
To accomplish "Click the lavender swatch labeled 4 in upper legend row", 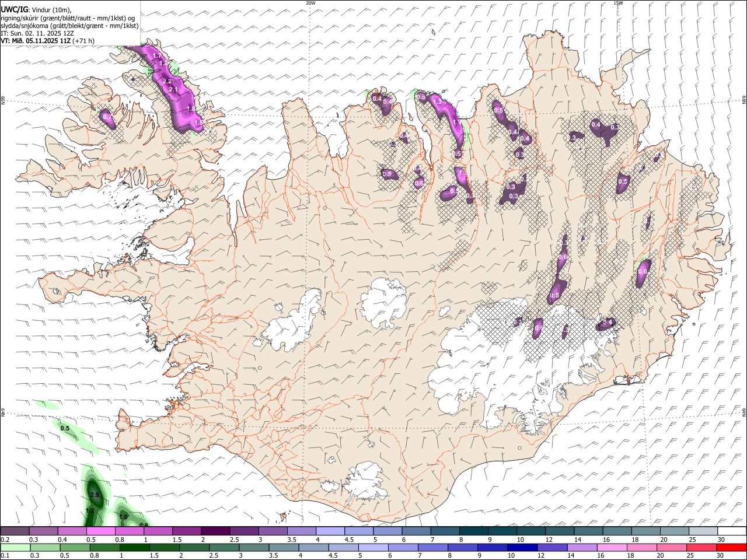I will pos(330,531).
